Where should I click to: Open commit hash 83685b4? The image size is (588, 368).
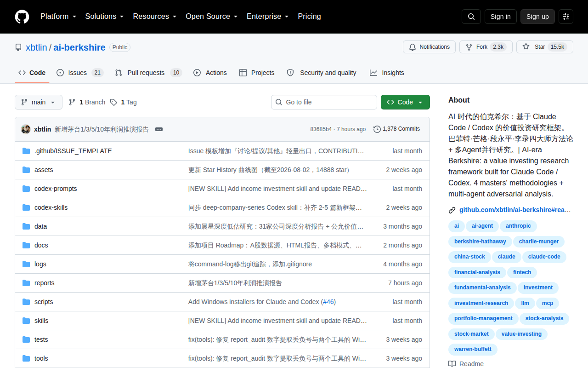(x=321, y=129)
